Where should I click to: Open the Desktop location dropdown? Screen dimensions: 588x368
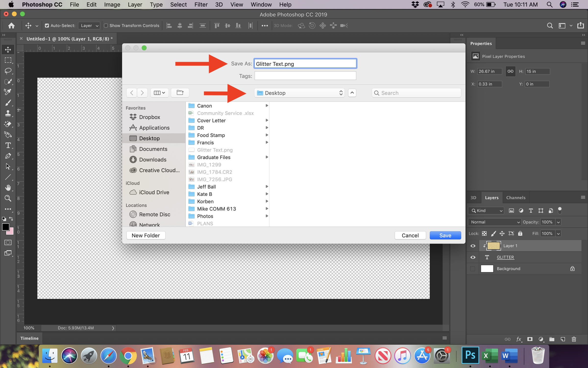[299, 93]
